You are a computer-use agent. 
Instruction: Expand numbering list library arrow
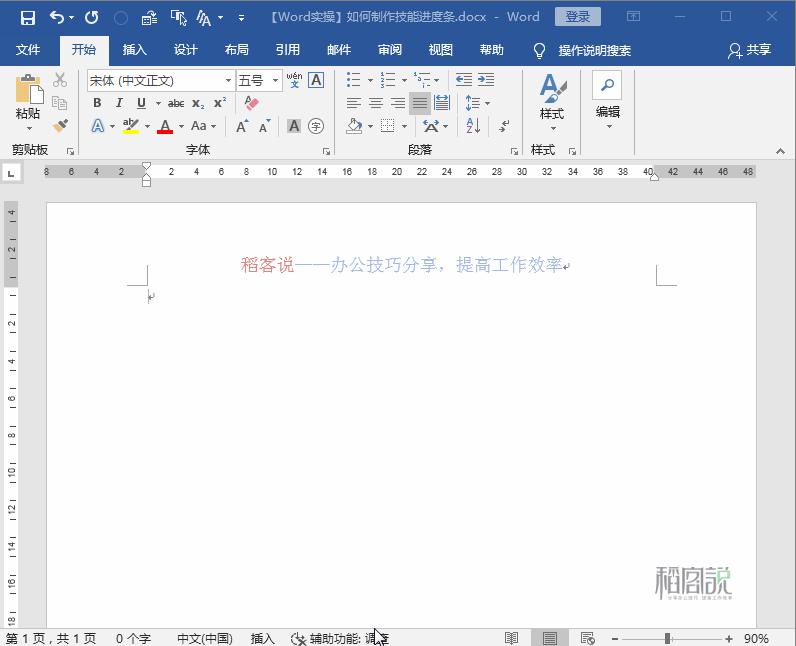tap(404, 81)
